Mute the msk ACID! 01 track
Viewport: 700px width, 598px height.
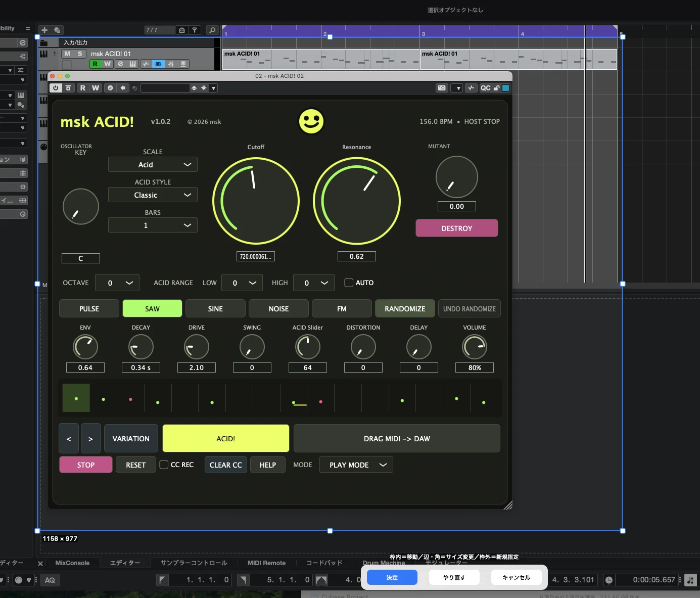coord(67,54)
